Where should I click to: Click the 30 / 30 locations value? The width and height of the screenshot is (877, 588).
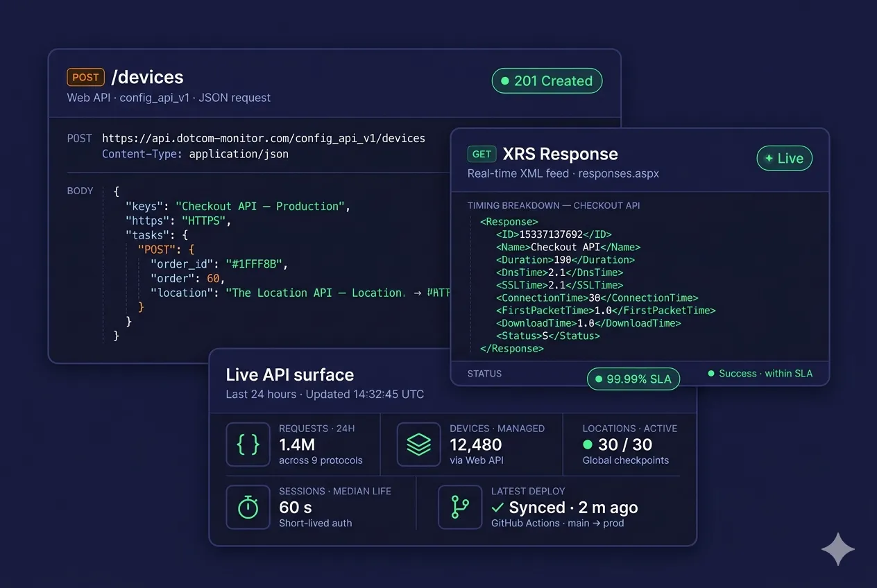pyautogui.click(x=625, y=444)
